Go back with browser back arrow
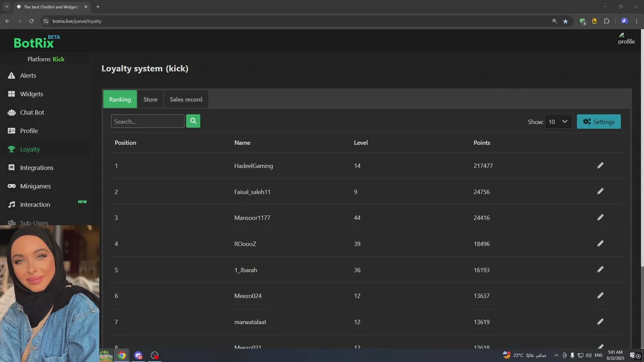This screenshot has height=362, width=644. click(7, 21)
